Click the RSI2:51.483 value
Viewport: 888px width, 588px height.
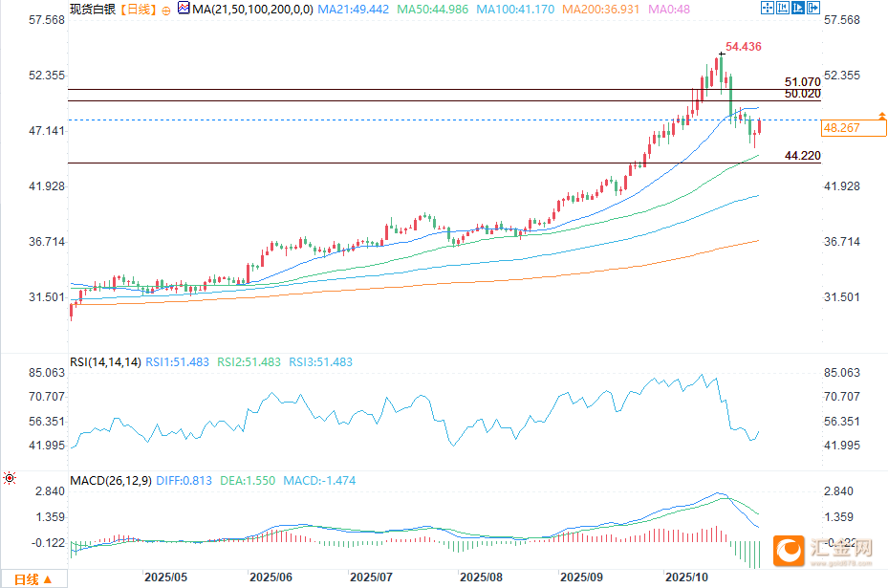pos(249,362)
